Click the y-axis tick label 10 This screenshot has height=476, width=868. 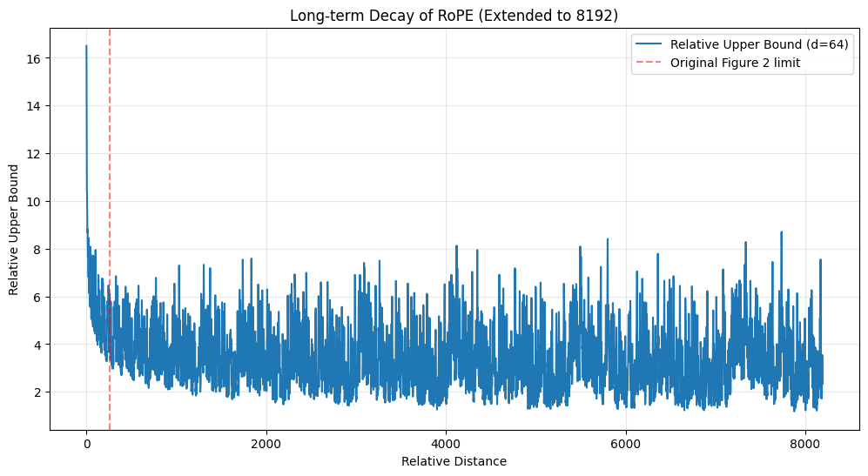pyautogui.click(x=36, y=202)
